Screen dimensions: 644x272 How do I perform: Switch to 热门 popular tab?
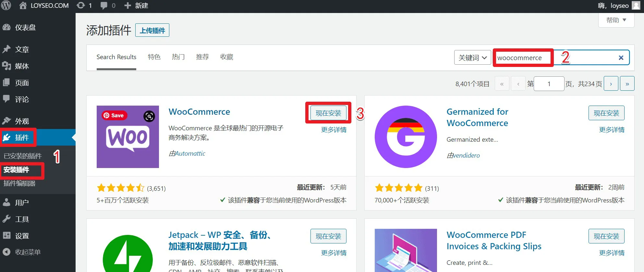178,57
